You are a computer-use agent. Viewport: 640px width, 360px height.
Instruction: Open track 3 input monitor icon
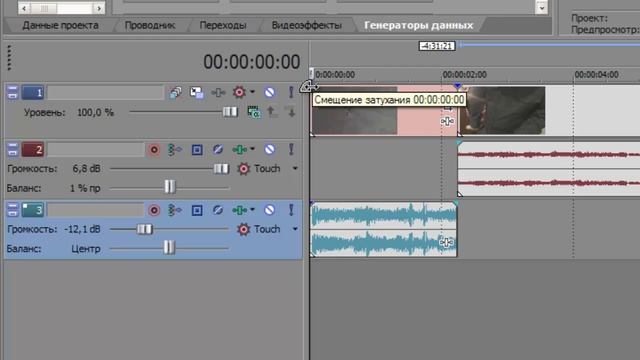(175, 210)
